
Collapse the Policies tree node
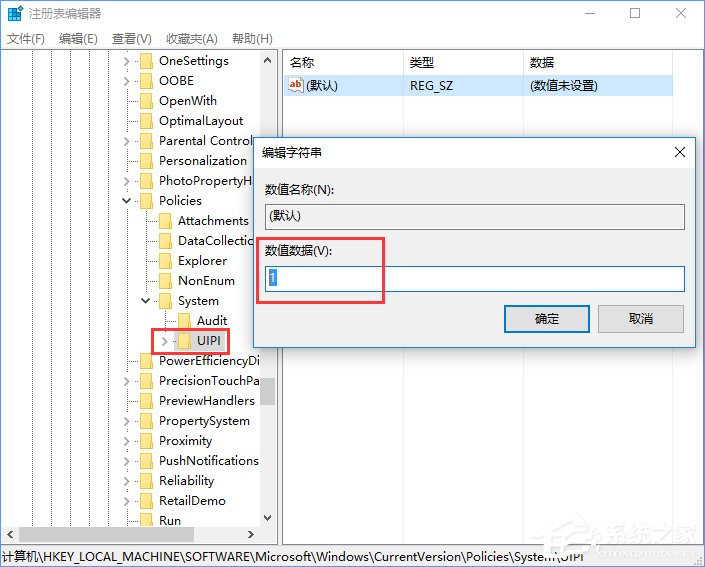126,201
